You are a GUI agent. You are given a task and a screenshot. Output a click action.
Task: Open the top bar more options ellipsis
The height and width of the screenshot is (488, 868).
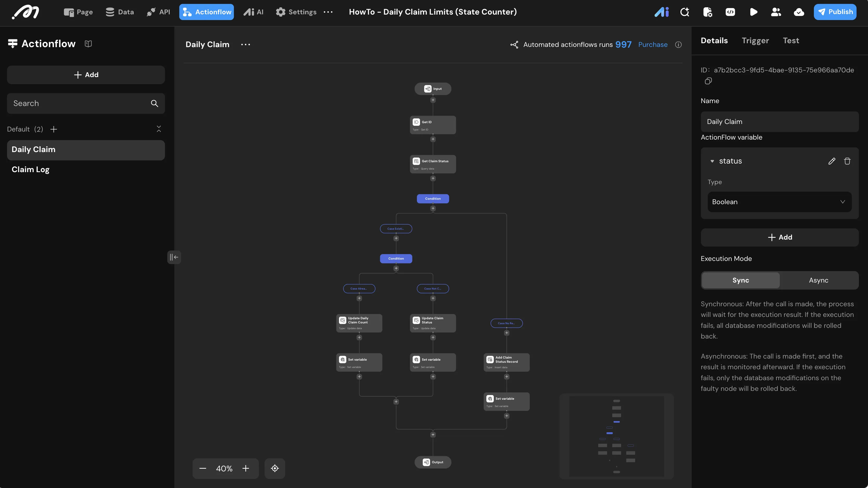(328, 12)
